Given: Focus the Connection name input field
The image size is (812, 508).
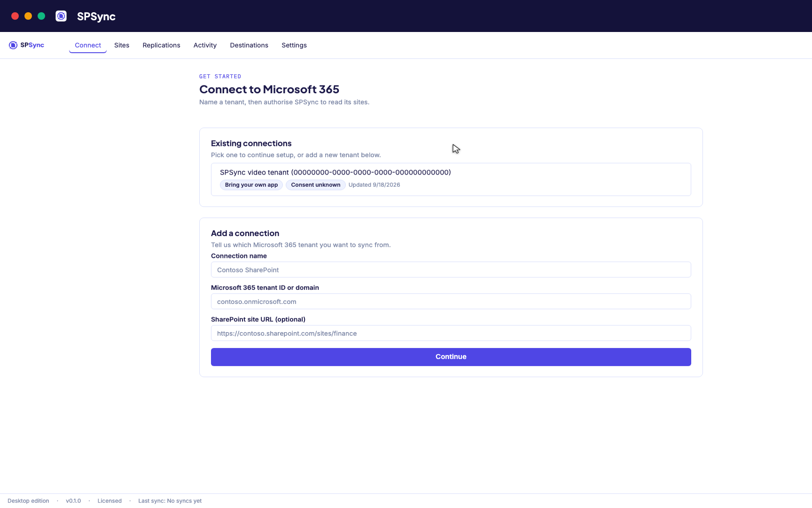Looking at the screenshot, I should tap(451, 270).
